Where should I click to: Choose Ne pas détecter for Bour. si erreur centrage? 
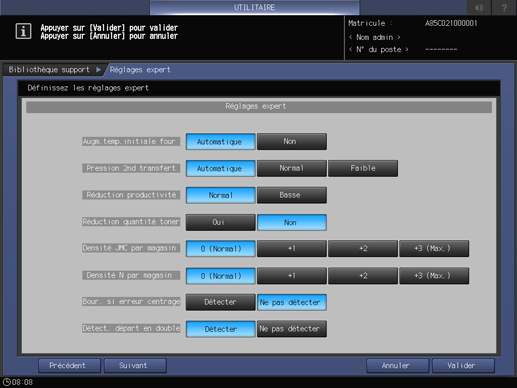(292, 302)
